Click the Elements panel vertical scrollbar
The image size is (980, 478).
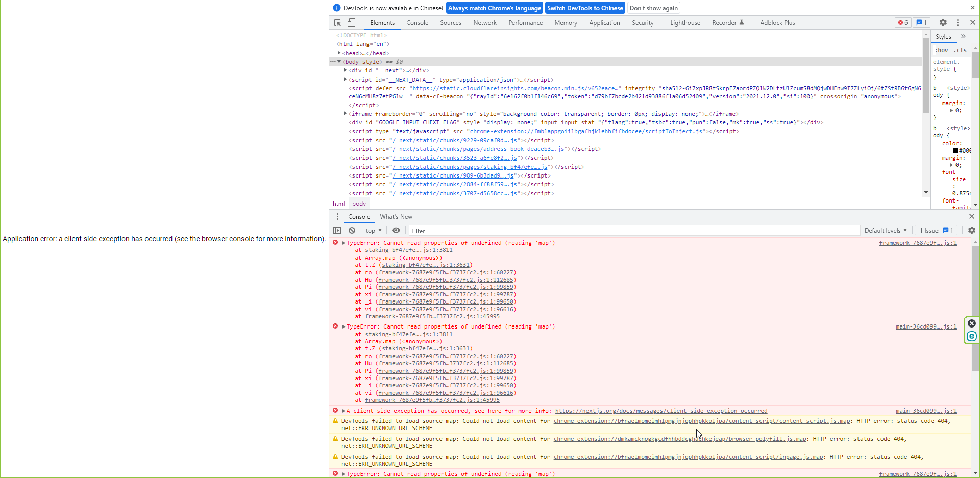point(926,75)
